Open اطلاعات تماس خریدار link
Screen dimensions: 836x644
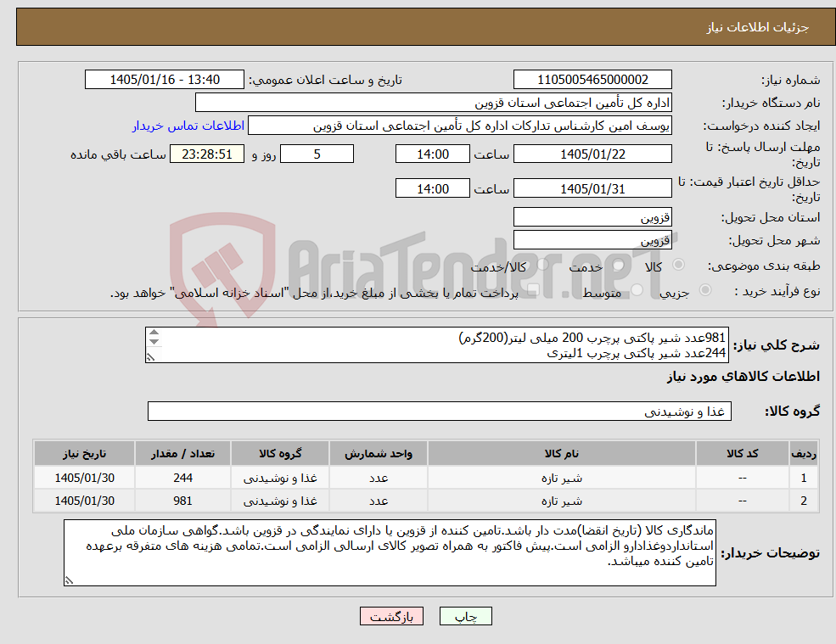188,126
